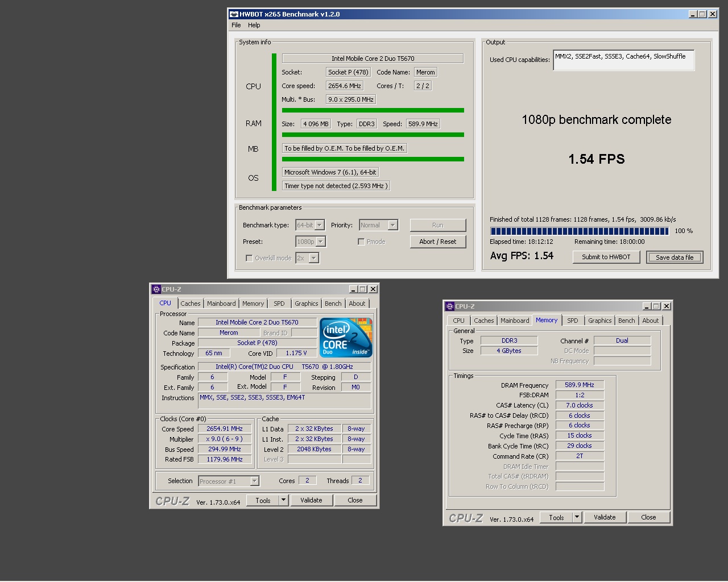Open Graphics tab in left CPU-Z
This screenshot has height=582, width=728.
point(307,304)
